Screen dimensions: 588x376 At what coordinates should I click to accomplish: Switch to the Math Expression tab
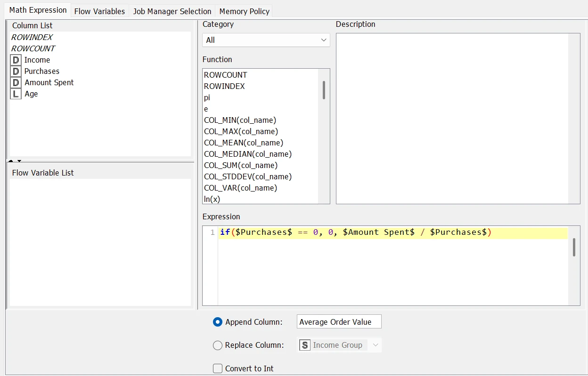pos(38,10)
